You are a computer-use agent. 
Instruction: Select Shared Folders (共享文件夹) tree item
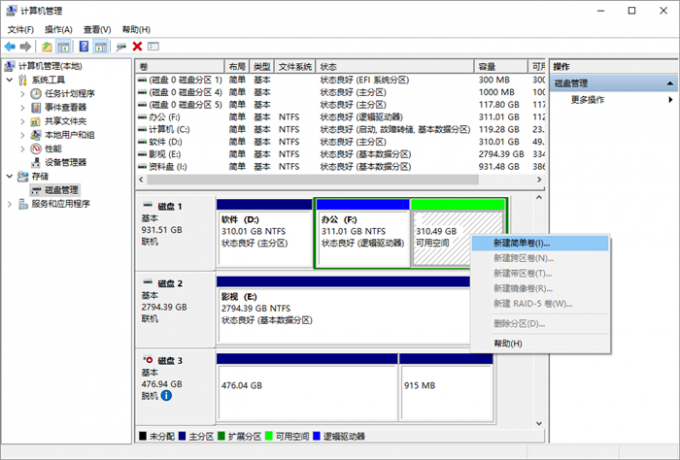(59, 121)
